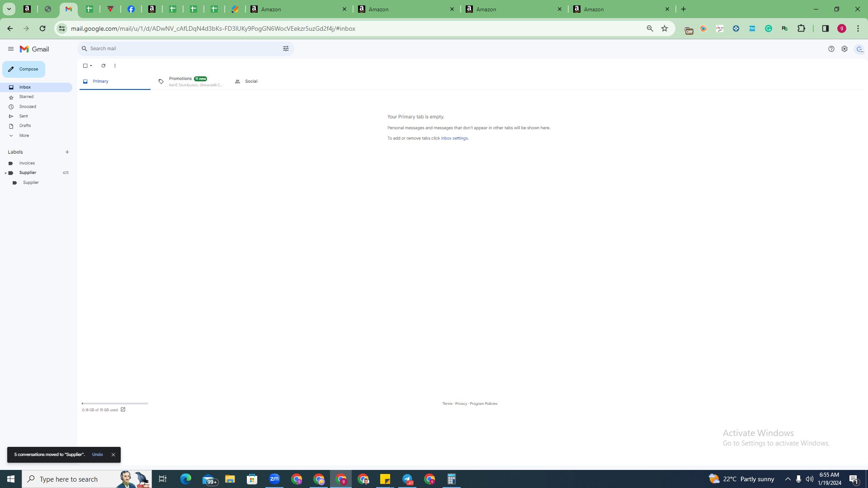
Task: Open the Gmail main menu hamburger
Action: coord(11,49)
